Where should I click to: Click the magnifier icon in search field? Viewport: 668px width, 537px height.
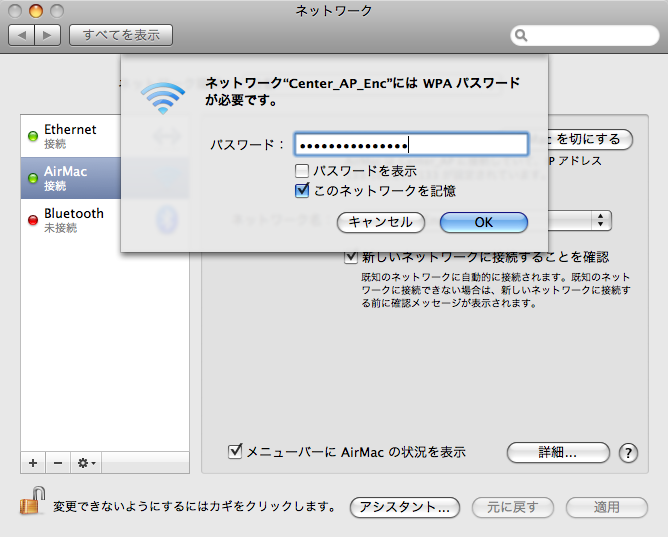(x=521, y=35)
